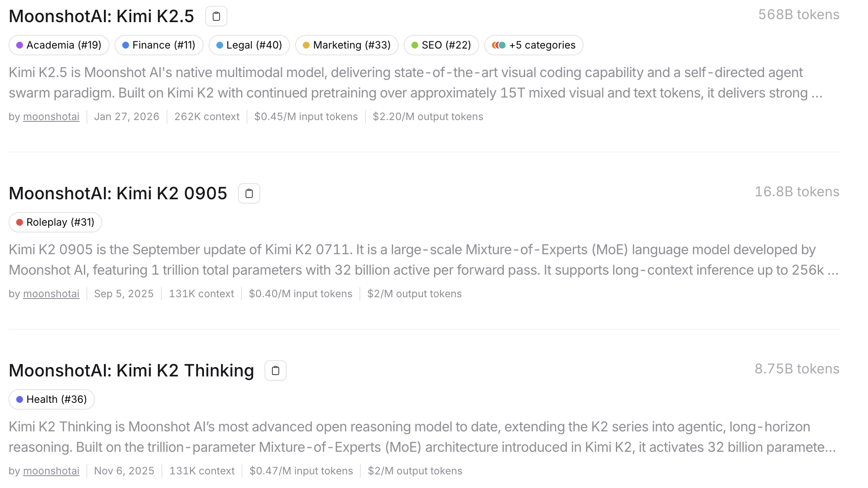Click the 568B tokens usage count

tap(799, 14)
